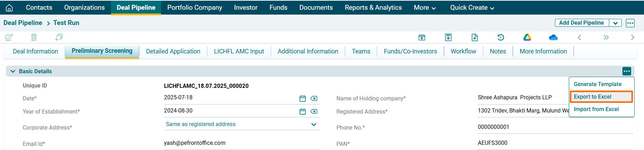Collapse the Basic Details section

13,71
